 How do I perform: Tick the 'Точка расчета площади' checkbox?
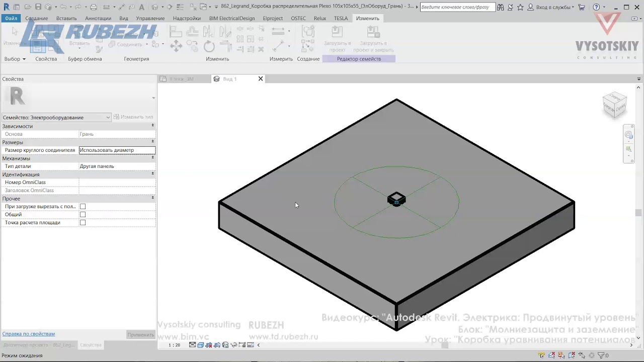point(83,223)
